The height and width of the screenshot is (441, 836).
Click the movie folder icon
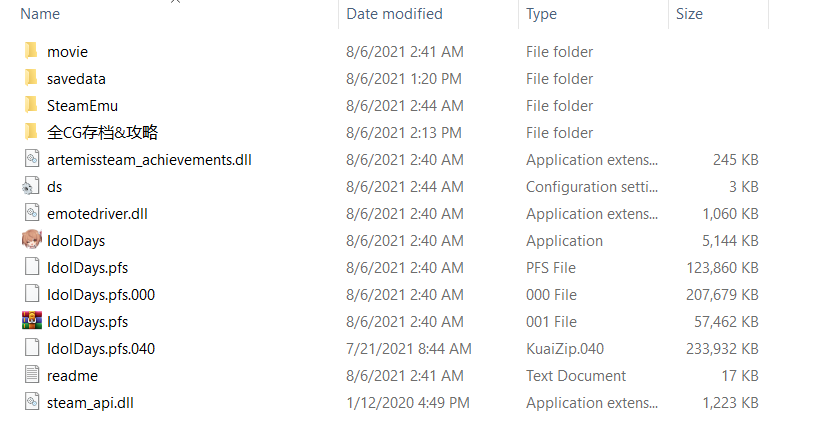click(x=31, y=51)
